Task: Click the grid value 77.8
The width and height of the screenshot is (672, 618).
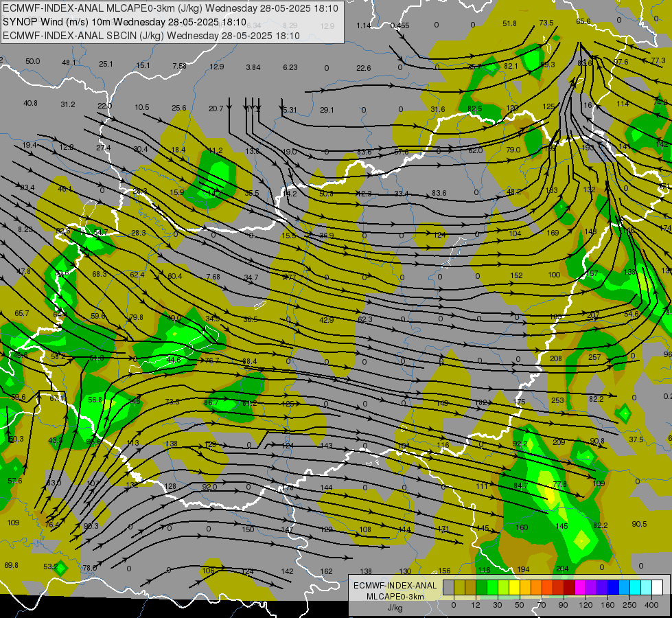Action: (559, 484)
